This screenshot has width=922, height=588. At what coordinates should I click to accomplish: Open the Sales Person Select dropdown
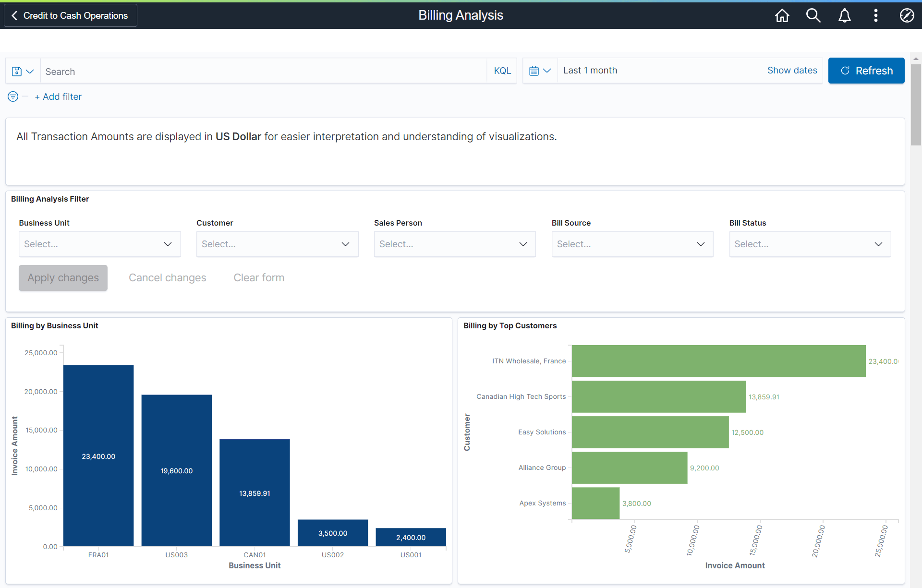(455, 244)
